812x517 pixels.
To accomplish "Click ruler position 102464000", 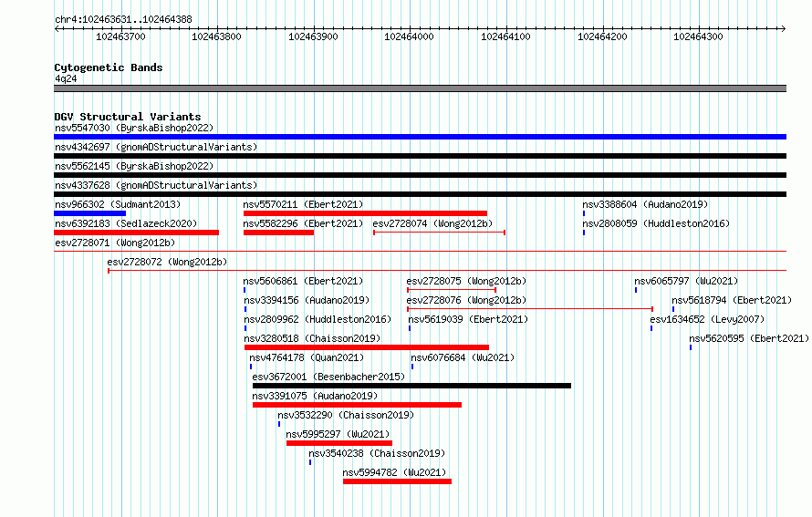I will tap(409, 36).
